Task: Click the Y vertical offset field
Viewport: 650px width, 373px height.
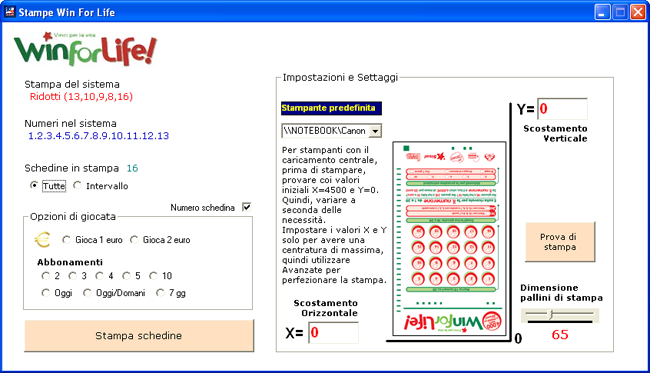Action: click(562, 109)
